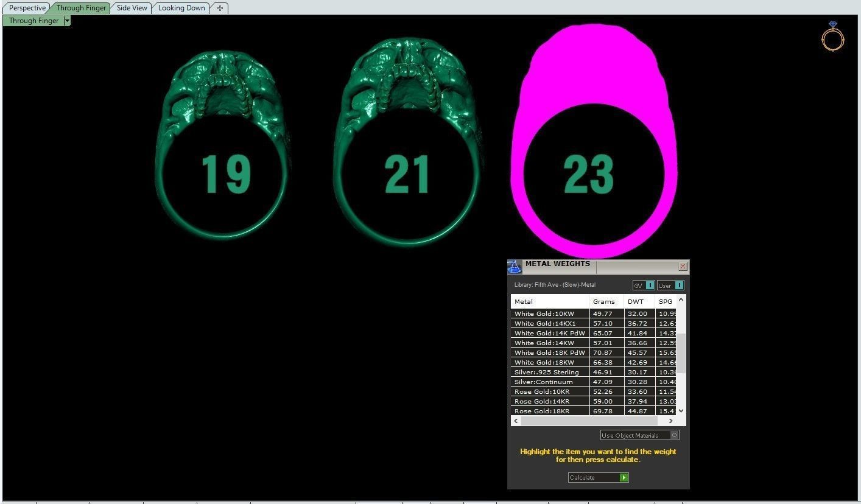The height and width of the screenshot is (504, 861).
Task: Toggle the GV library switch
Action: point(644,285)
